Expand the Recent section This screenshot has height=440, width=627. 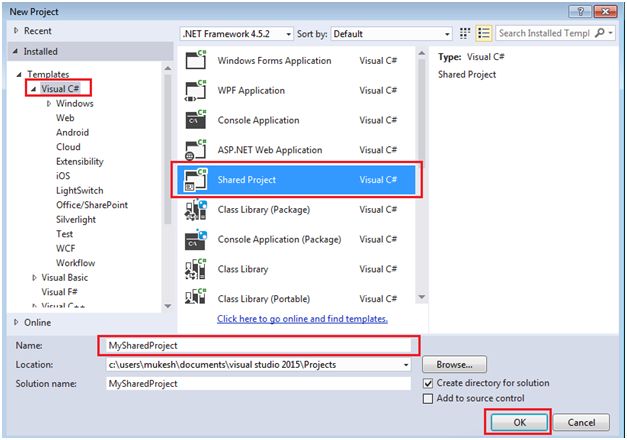coord(16,30)
